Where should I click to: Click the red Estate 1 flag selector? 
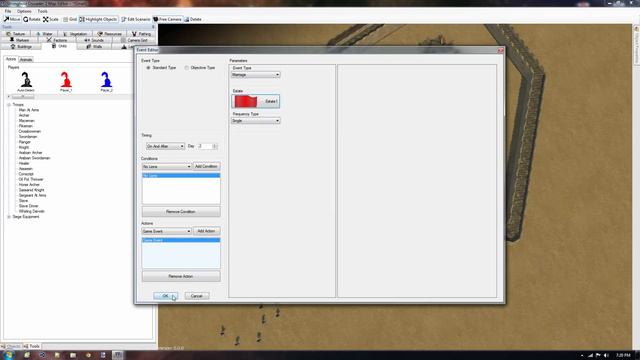256,101
